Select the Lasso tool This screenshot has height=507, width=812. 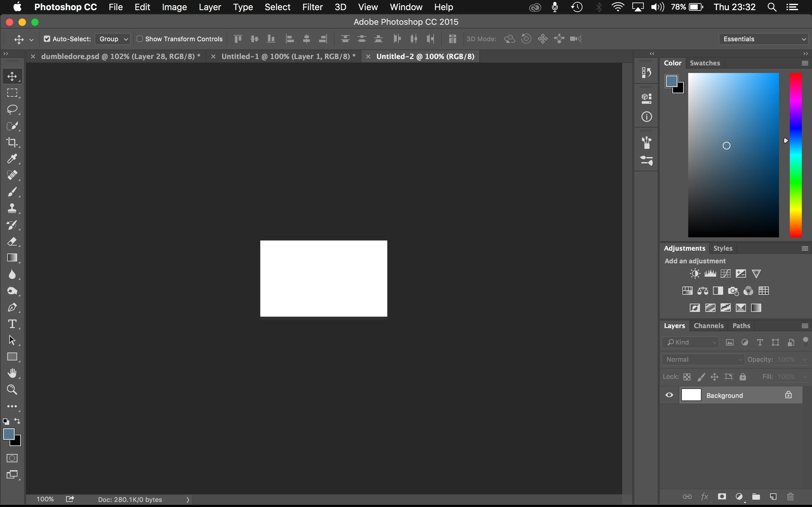[x=12, y=109]
